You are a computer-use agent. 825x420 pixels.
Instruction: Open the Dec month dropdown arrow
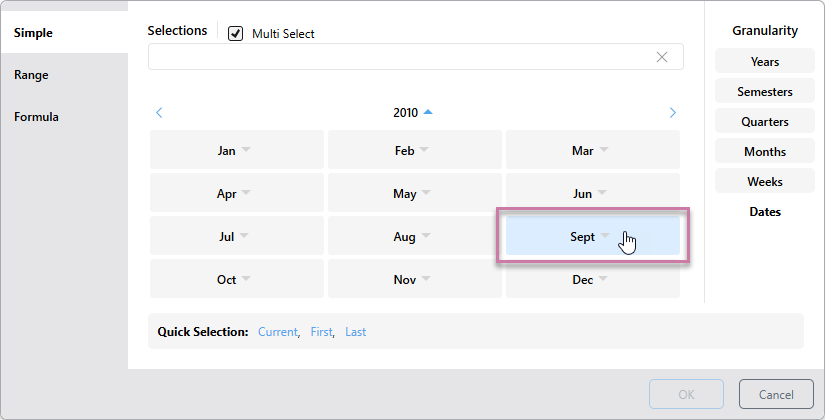[x=603, y=279]
